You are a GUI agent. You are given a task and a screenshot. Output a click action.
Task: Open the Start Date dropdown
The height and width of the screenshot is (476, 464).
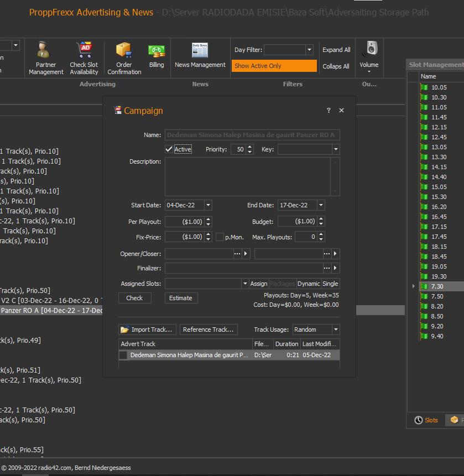pyautogui.click(x=208, y=205)
